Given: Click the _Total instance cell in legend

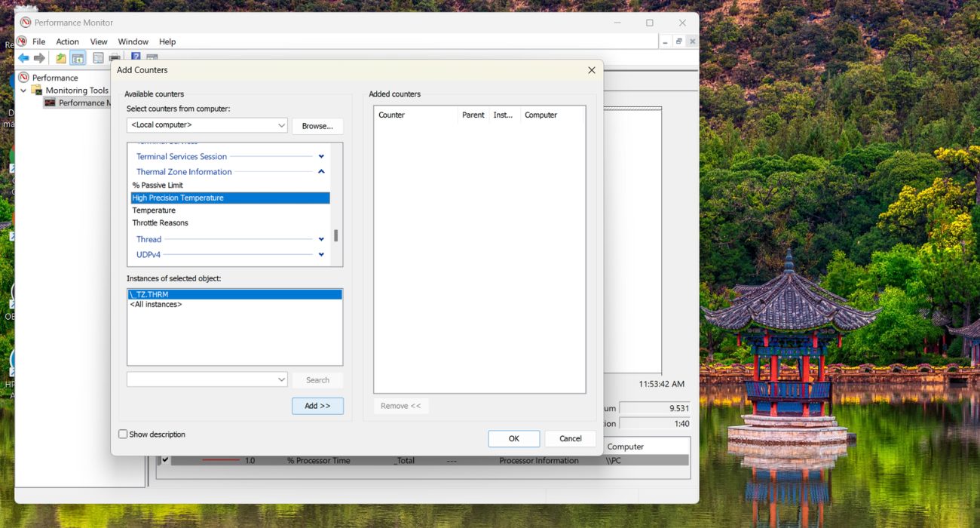Looking at the screenshot, I should (x=405, y=461).
